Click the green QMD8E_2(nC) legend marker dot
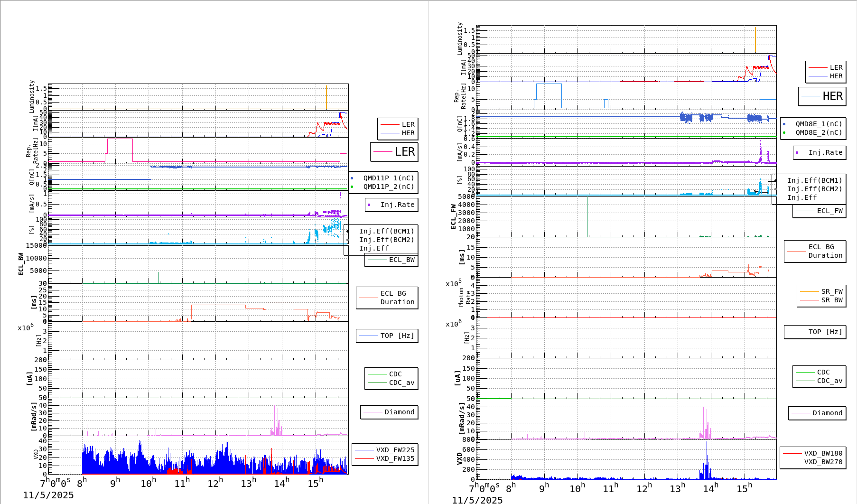 784,133
